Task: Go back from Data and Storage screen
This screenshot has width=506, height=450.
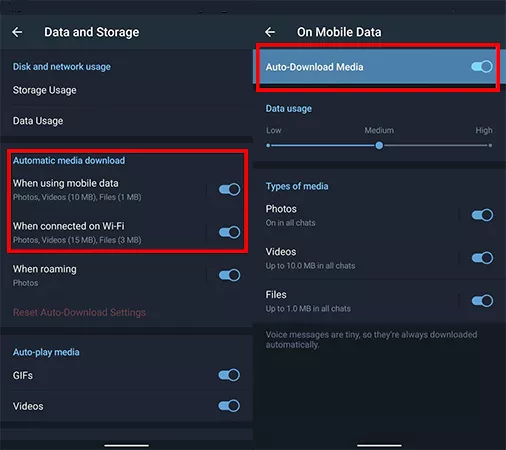Action: tap(17, 32)
